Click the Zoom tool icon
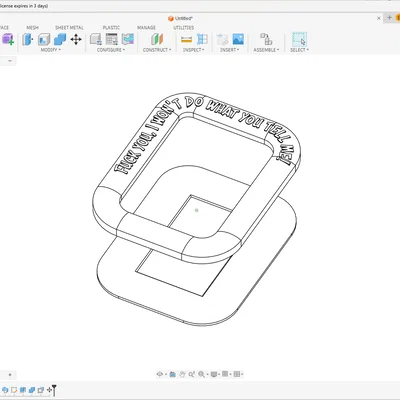This screenshot has width=400, height=400. (x=191, y=374)
